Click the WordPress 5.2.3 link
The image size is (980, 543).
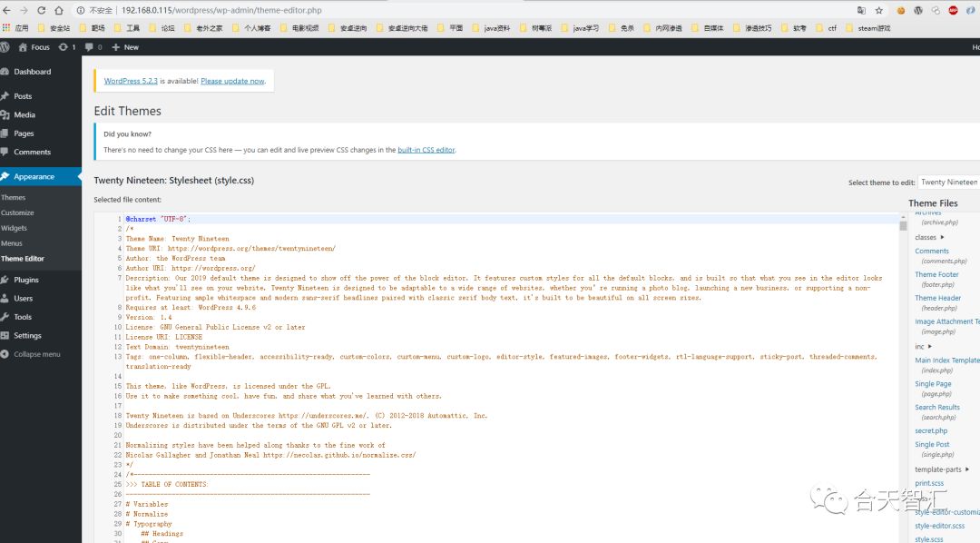pos(131,81)
